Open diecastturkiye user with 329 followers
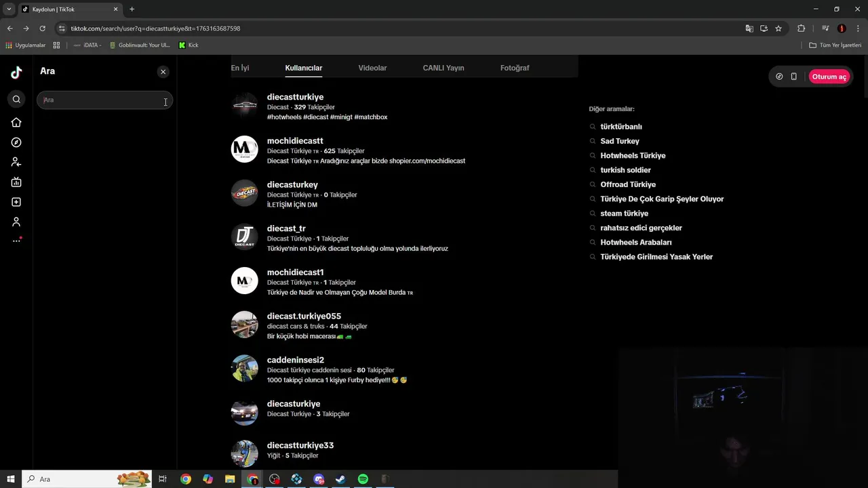Screen dimensions: 868x488 (x=295, y=97)
